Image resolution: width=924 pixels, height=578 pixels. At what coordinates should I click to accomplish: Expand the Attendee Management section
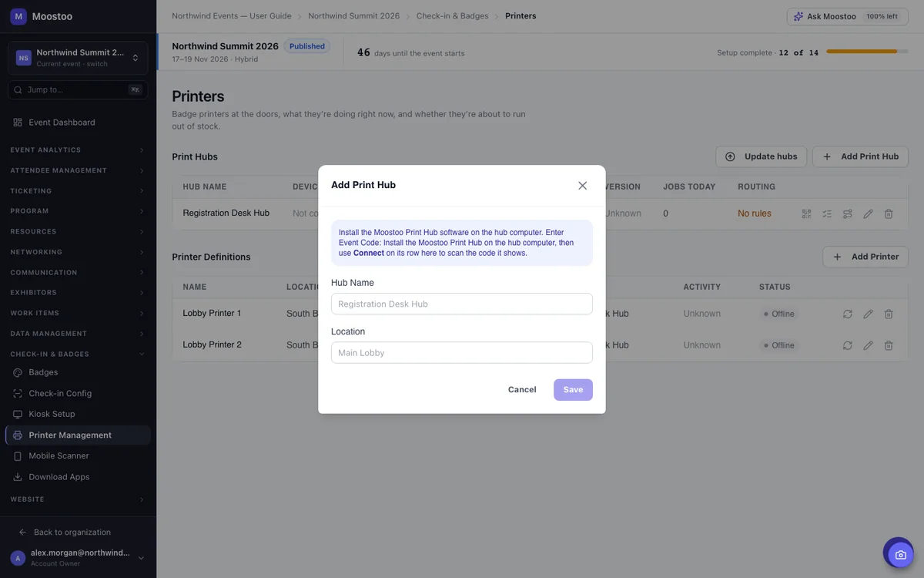(x=78, y=170)
